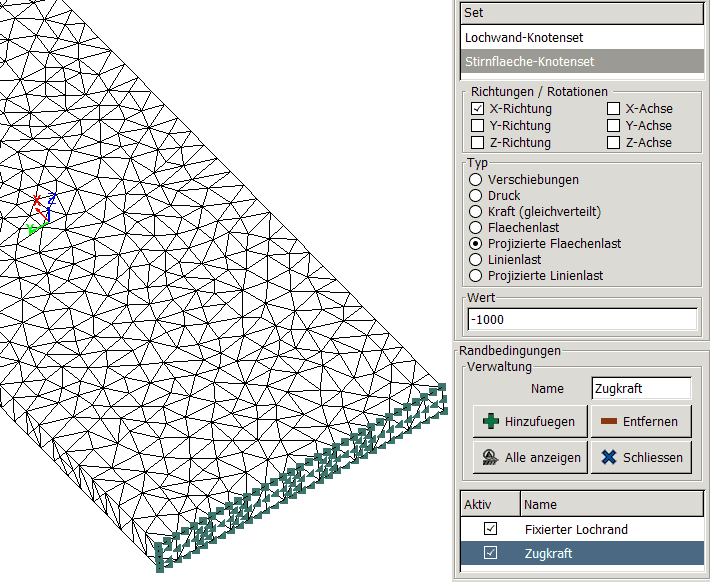Enable the Z-Achse rotation checkbox
The height and width of the screenshot is (582, 710).
(x=614, y=143)
